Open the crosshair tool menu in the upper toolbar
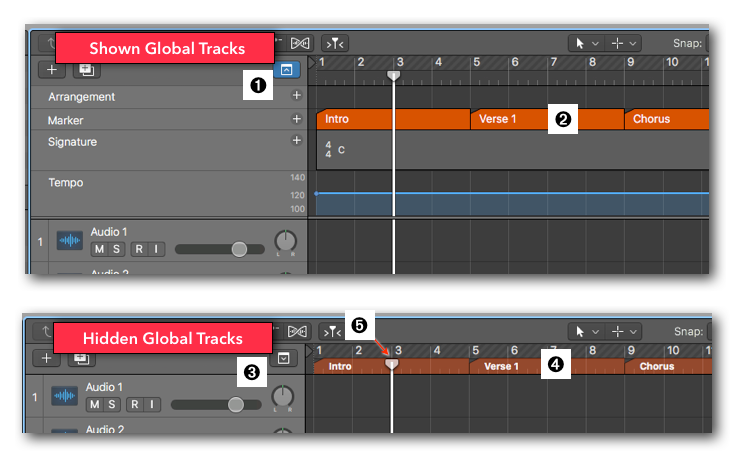The height and width of the screenshot is (471, 735). pyautogui.click(x=625, y=43)
